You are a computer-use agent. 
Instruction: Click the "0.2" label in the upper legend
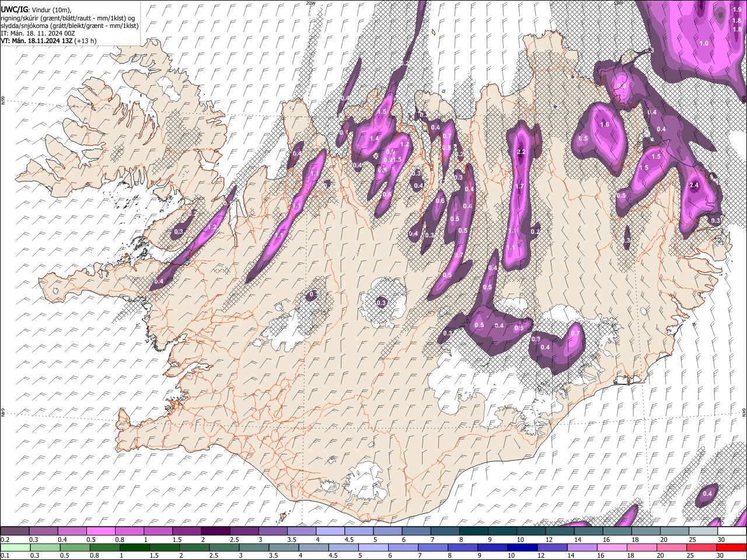pos(5,540)
